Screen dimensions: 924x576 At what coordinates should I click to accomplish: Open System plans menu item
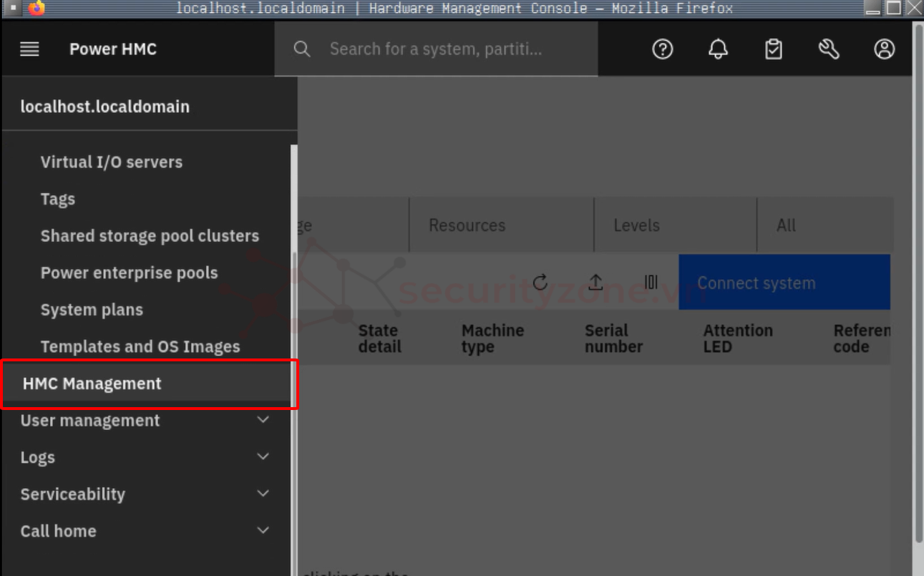[x=92, y=310]
